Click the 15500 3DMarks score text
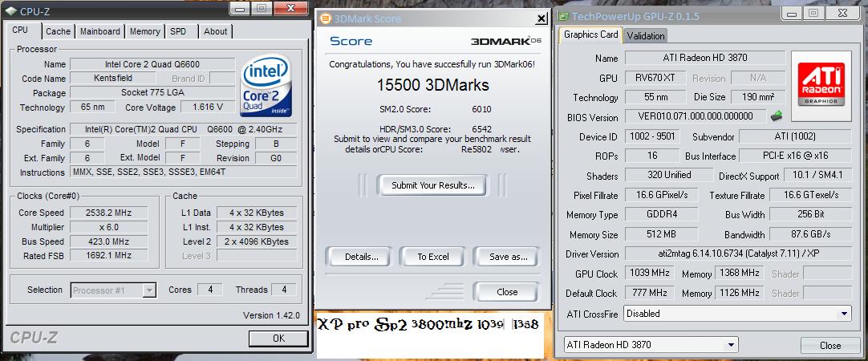This screenshot has width=868, height=361. click(x=433, y=85)
